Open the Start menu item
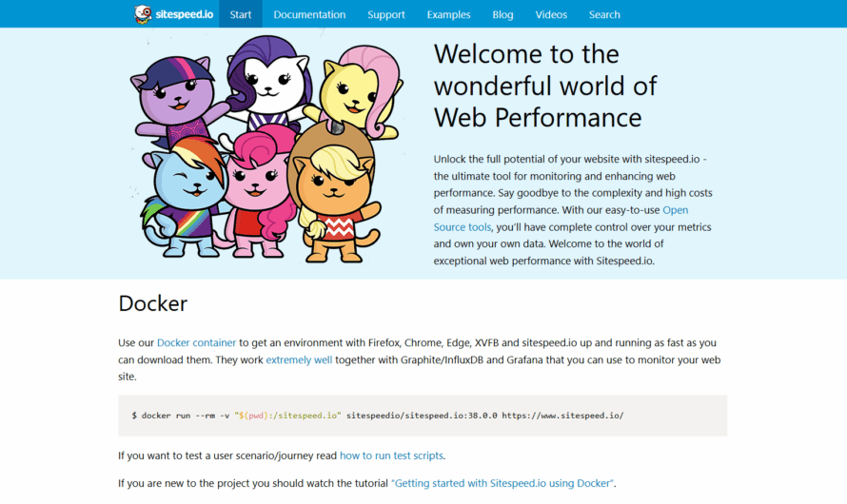Screen dimensions: 847x504 [241, 14]
